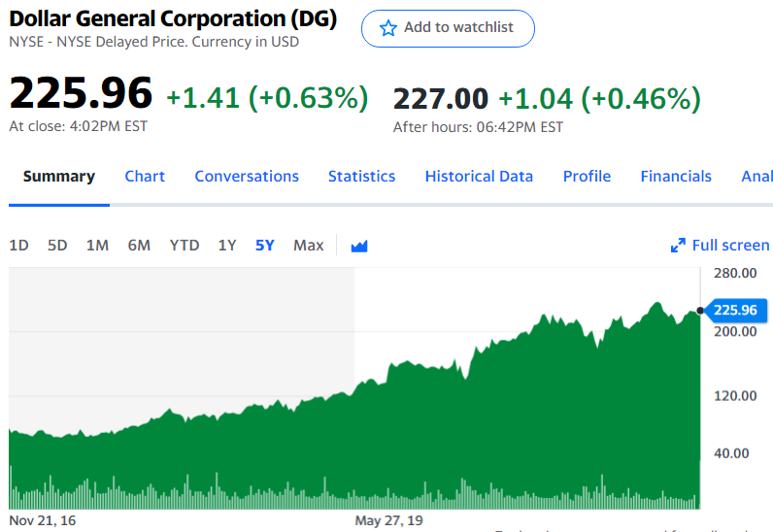
Task: Go to the Statistics tab
Action: pos(362,176)
